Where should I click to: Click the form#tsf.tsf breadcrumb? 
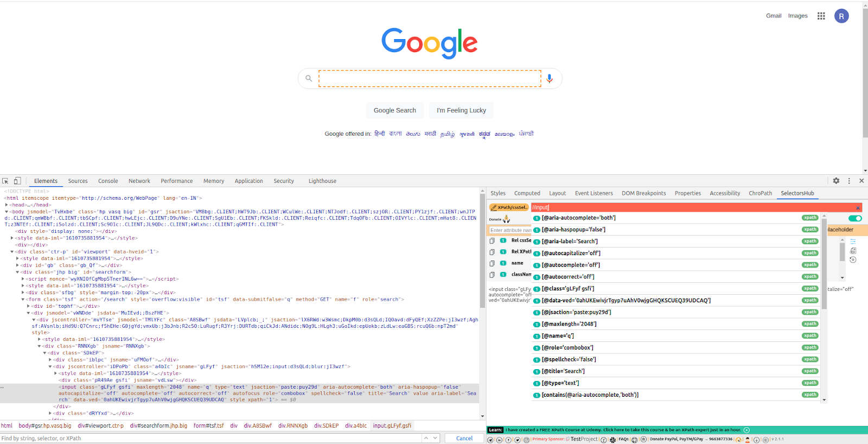(208, 426)
